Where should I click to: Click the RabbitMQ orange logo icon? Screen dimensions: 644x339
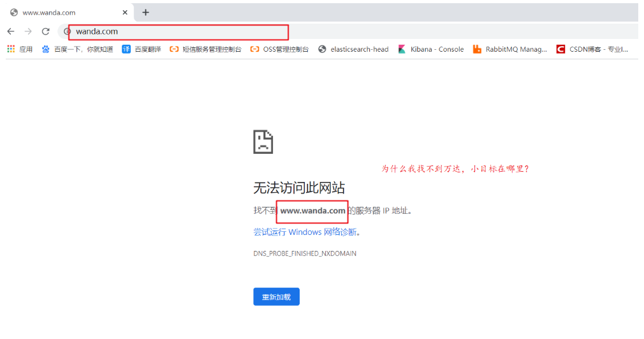[477, 49]
